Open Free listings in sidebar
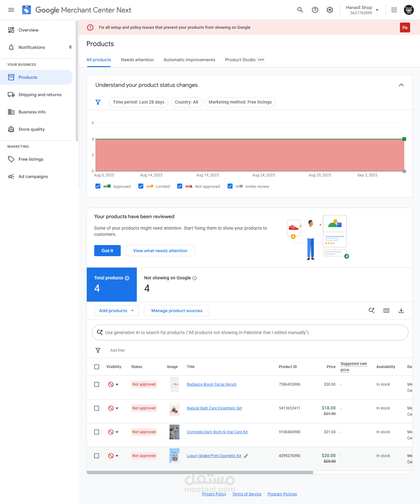Viewport: 420px width, 504px height. coord(36,159)
